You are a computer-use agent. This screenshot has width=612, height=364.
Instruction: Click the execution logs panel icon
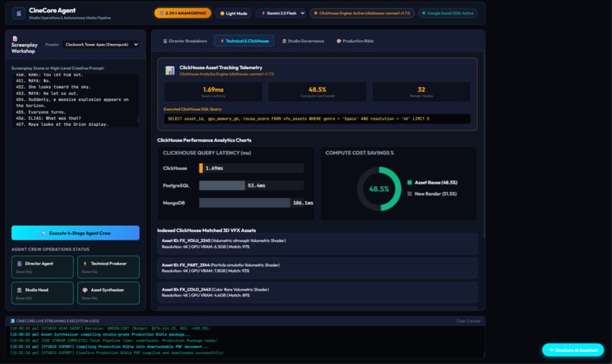pyautogui.click(x=12, y=321)
